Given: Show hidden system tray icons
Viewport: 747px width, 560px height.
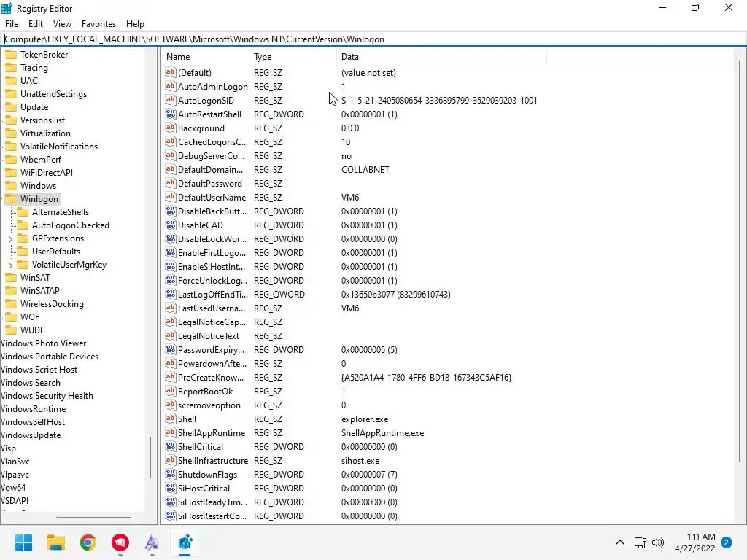Looking at the screenshot, I should pos(620,542).
